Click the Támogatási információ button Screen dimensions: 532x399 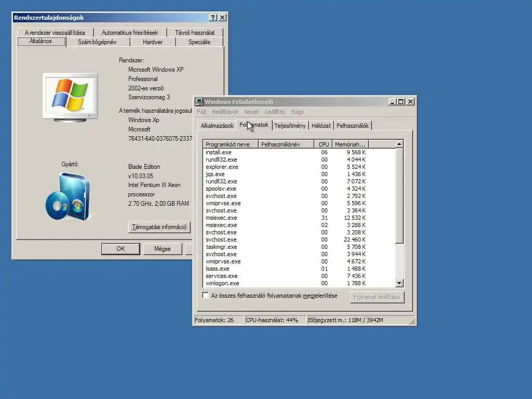point(159,227)
